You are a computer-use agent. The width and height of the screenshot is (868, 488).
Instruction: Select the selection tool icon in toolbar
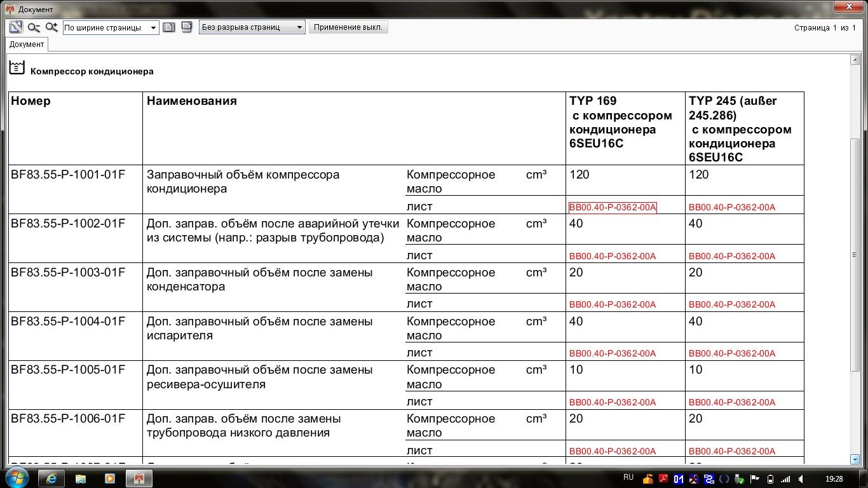pos(16,27)
